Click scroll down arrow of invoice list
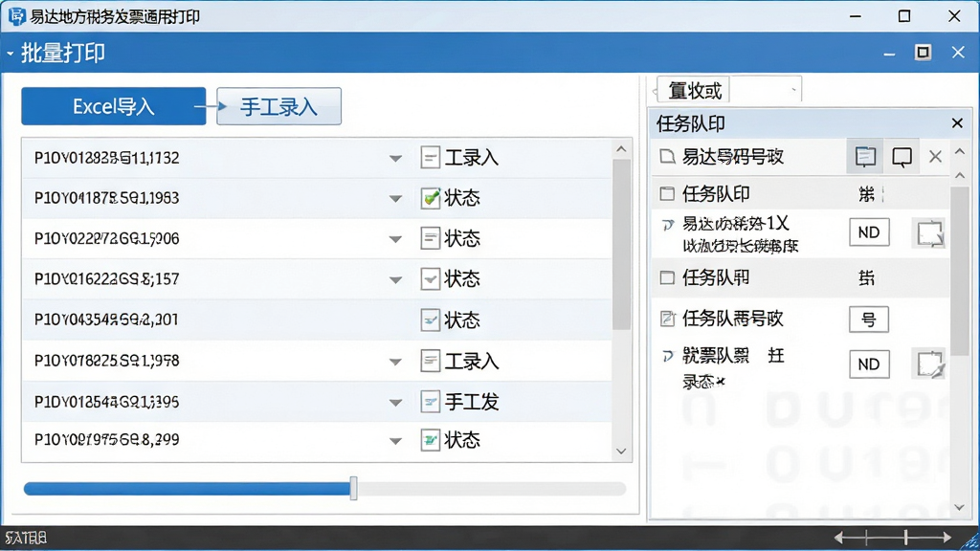Screen dimensions: 980x551 pyautogui.click(x=621, y=452)
